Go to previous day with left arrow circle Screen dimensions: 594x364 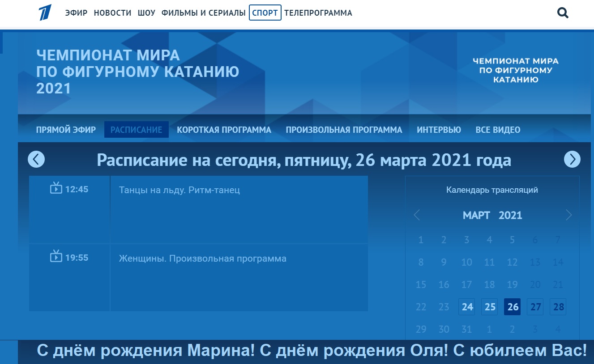tap(36, 159)
